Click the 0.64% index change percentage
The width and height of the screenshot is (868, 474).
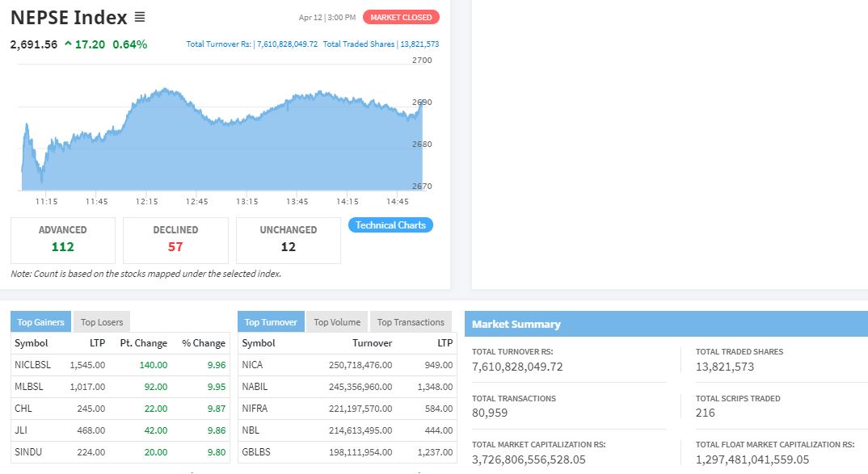click(129, 44)
